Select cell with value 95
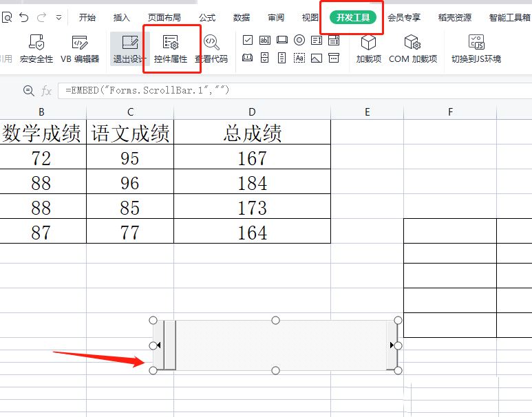The height and width of the screenshot is (417, 532). [130, 157]
